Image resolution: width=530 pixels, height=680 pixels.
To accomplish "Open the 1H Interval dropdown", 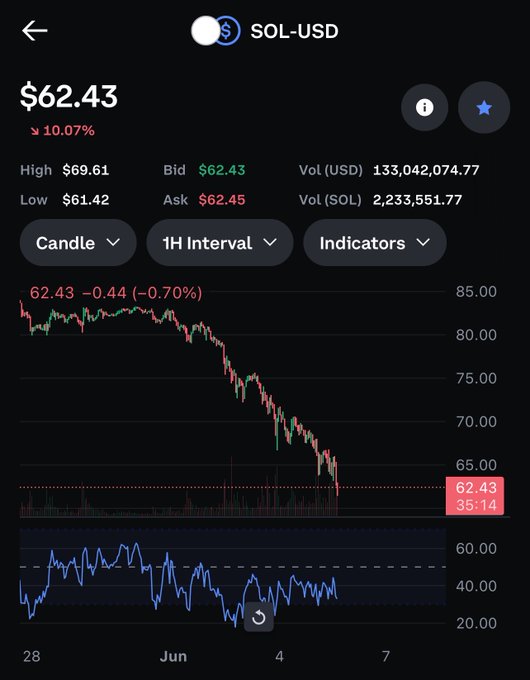I will (220, 242).
